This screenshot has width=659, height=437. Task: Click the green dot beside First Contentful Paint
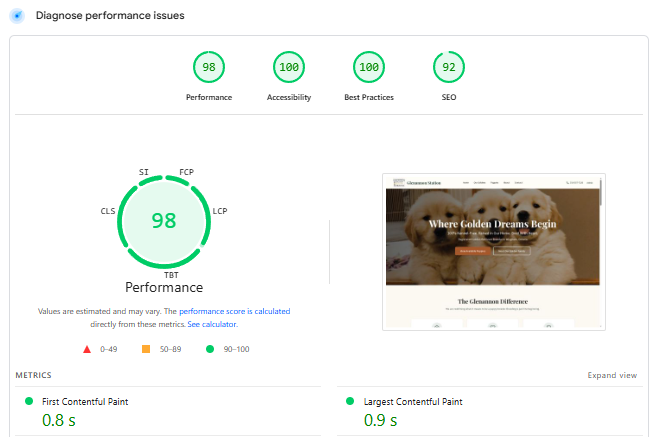coord(29,401)
